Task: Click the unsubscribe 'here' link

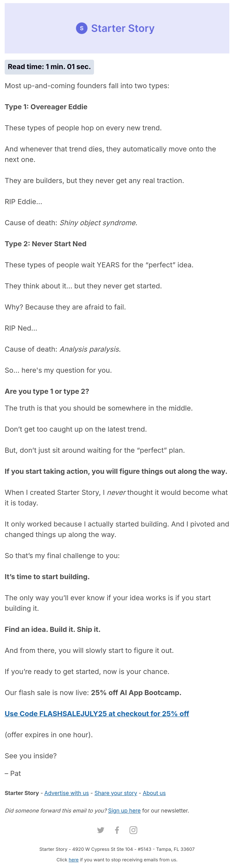Action: pos(73,860)
